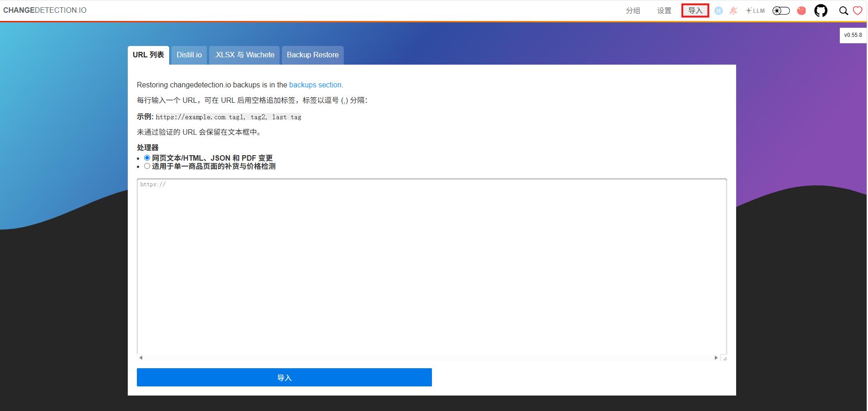
Task: Click the pause checks icon
Action: tap(718, 10)
